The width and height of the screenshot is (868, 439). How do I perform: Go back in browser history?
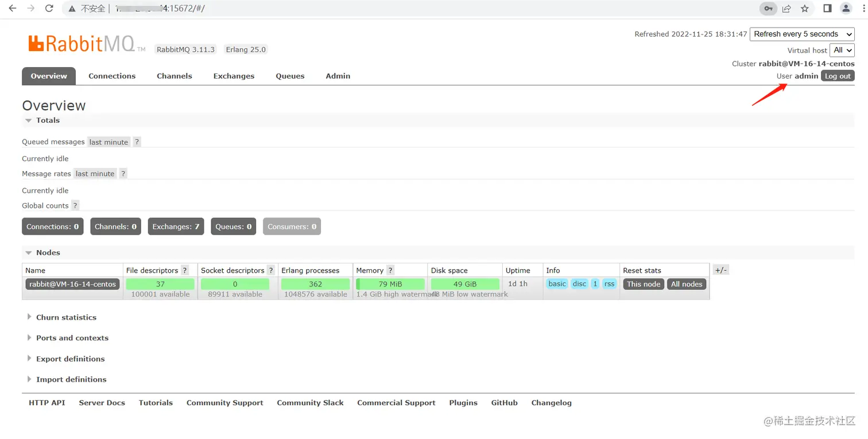click(13, 9)
